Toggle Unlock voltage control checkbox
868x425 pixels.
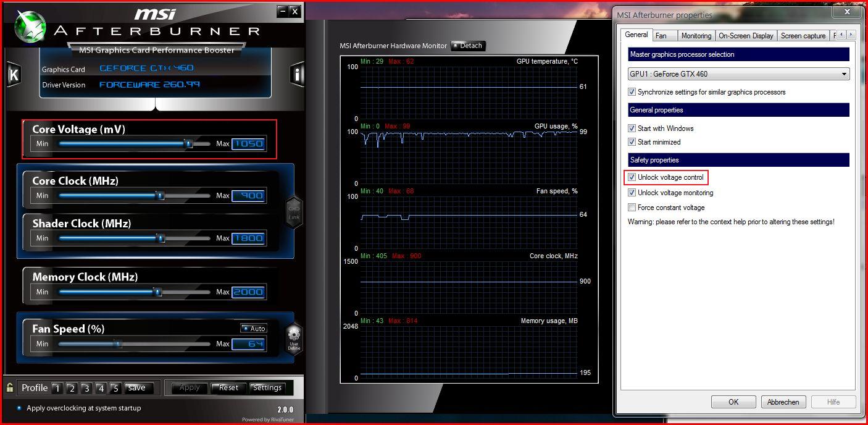point(632,177)
